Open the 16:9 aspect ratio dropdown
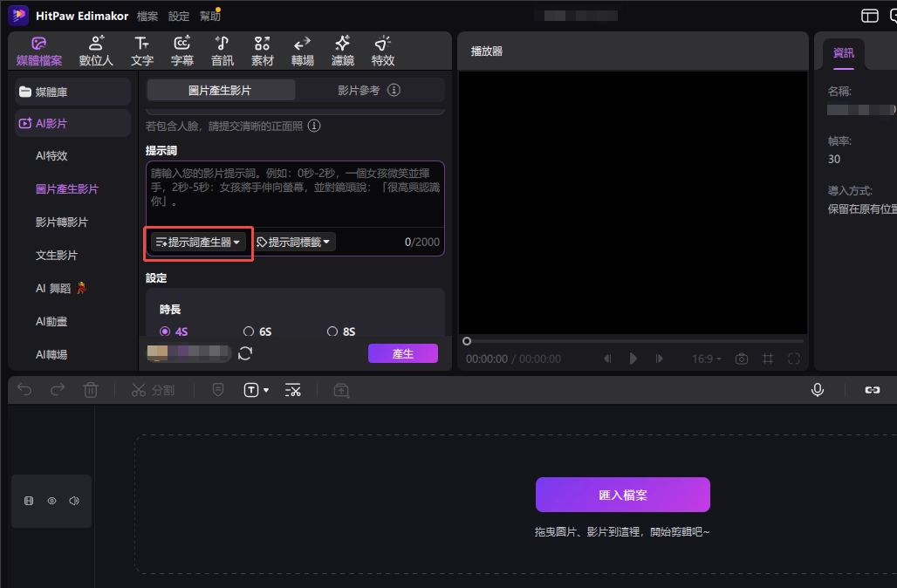Viewport: 897px width, 588px height. (x=706, y=359)
